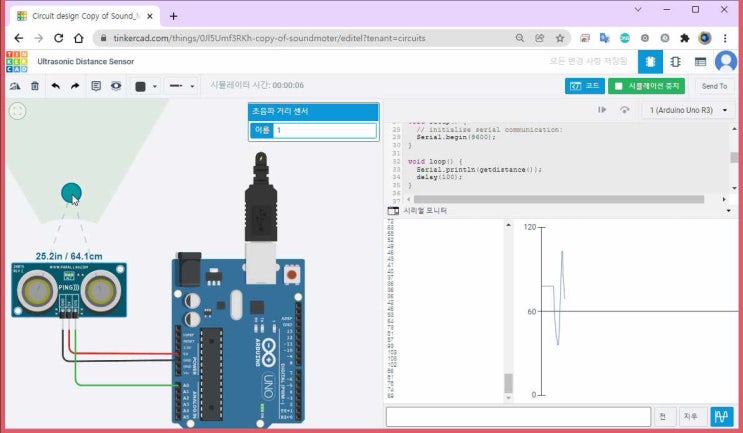The width and height of the screenshot is (743, 433).
Task: Stop the simulation button
Action: (x=646, y=86)
